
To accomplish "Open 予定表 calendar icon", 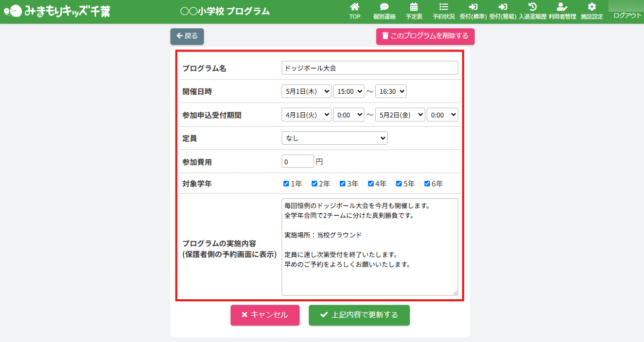I will [414, 7].
